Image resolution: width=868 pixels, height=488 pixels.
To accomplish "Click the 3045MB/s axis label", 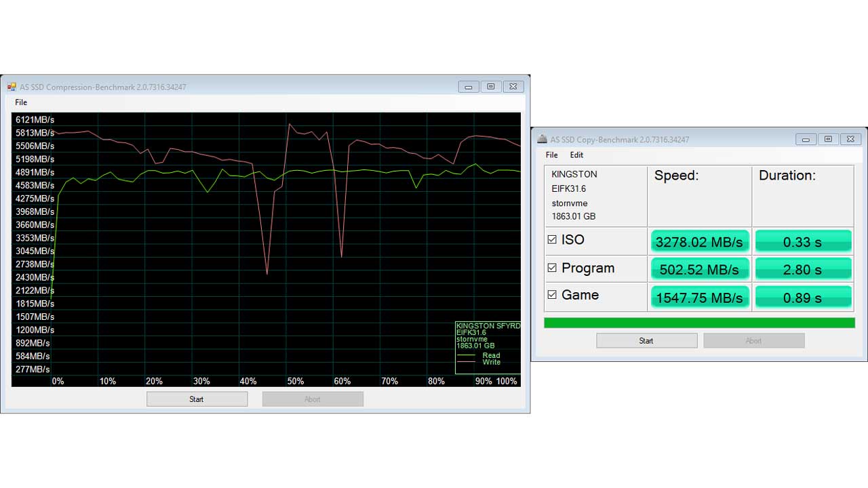I will (35, 251).
